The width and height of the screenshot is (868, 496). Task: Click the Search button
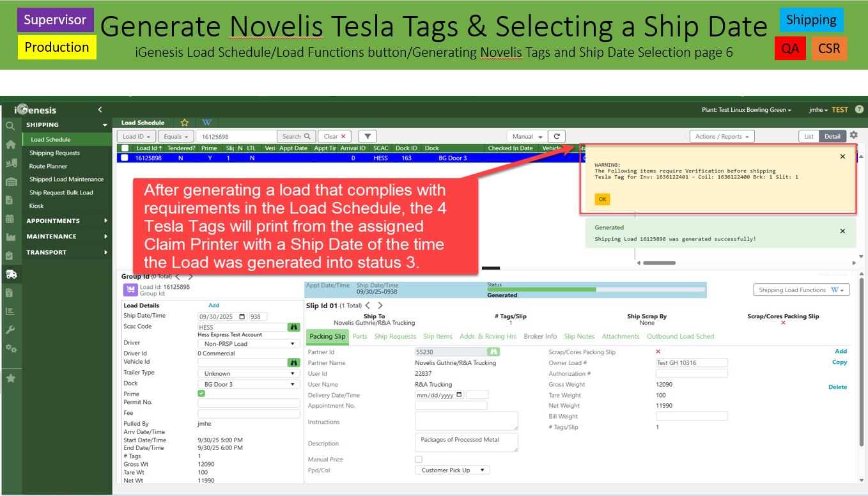pos(296,136)
